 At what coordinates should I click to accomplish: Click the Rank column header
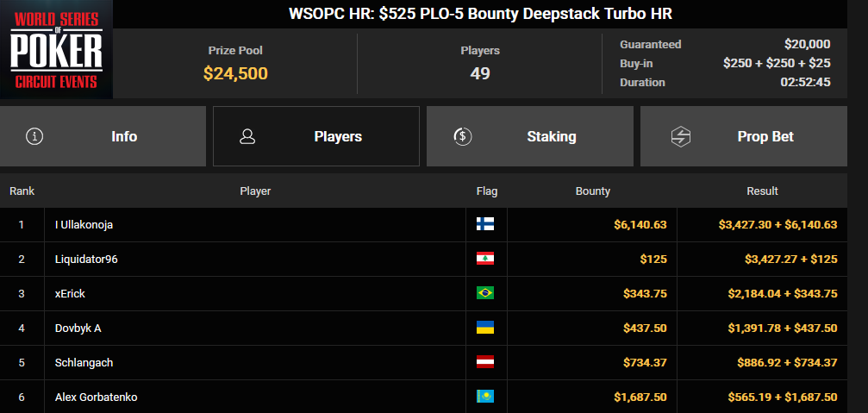[x=22, y=191]
